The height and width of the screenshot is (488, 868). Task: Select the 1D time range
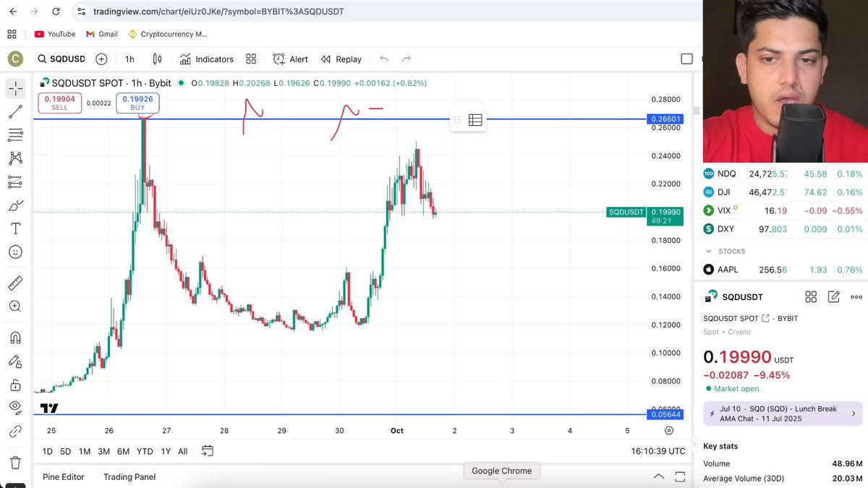tap(47, 451)
